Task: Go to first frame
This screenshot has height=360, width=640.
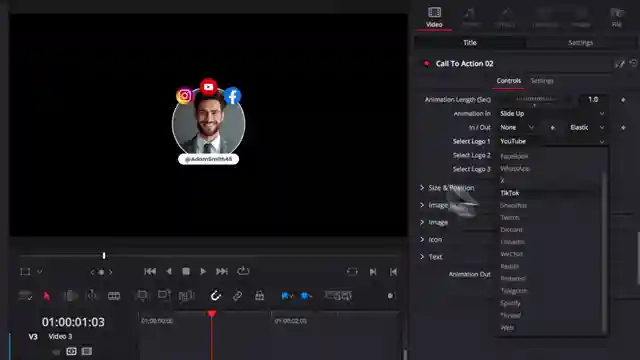Action: (150, 271)
